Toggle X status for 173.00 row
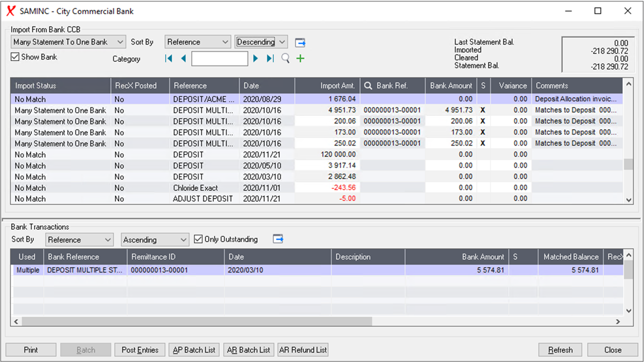The image size is (644, 362). click(483, 132)
